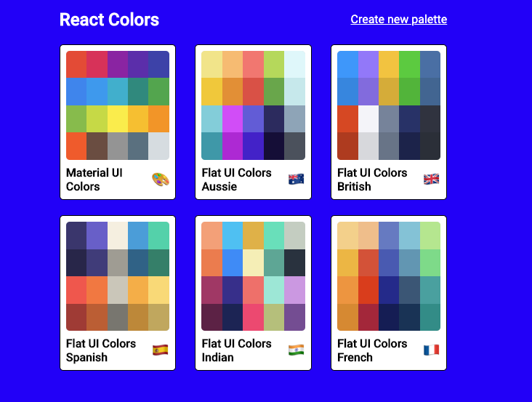Image resolution: width=532 pixels, height=402 pixels.
Task: Click the React Colors heading
Action: click(109, 20)
